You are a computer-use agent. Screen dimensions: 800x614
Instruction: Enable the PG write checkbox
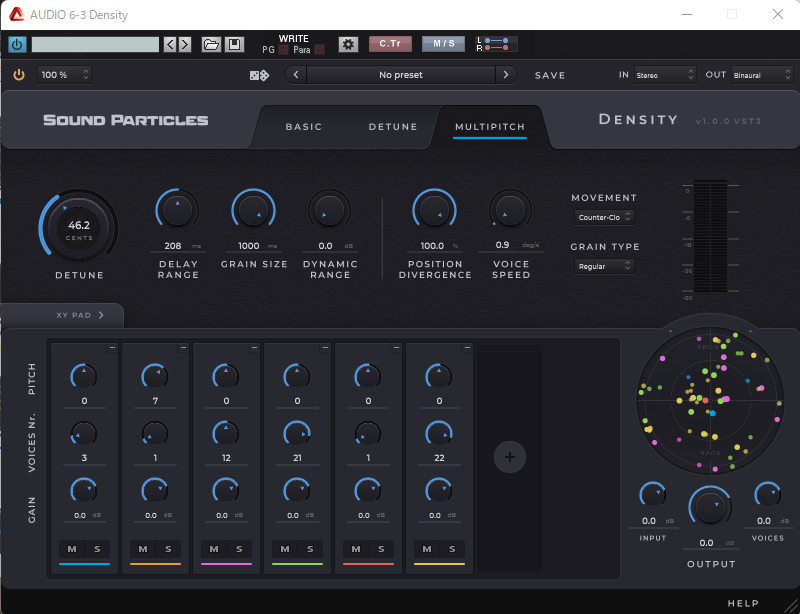point(284,50)
